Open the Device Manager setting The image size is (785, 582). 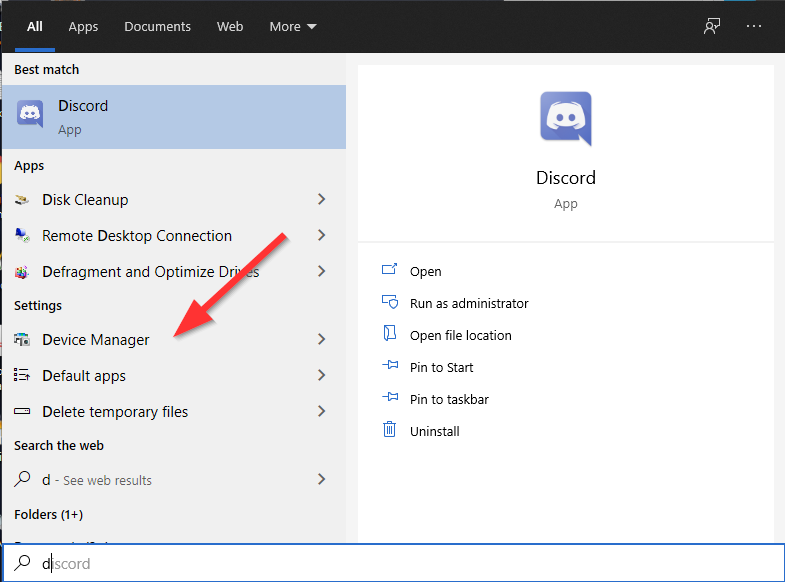coord(174,340)
